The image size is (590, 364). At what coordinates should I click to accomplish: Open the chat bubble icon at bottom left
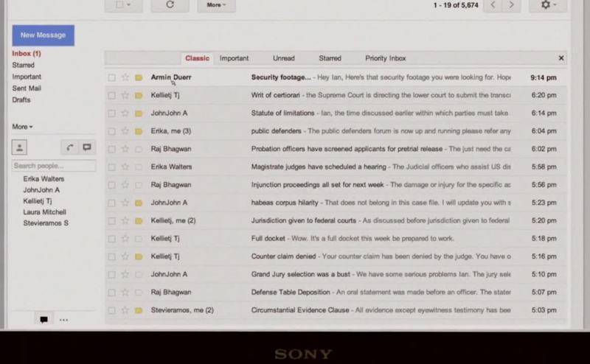coord(44,320)
